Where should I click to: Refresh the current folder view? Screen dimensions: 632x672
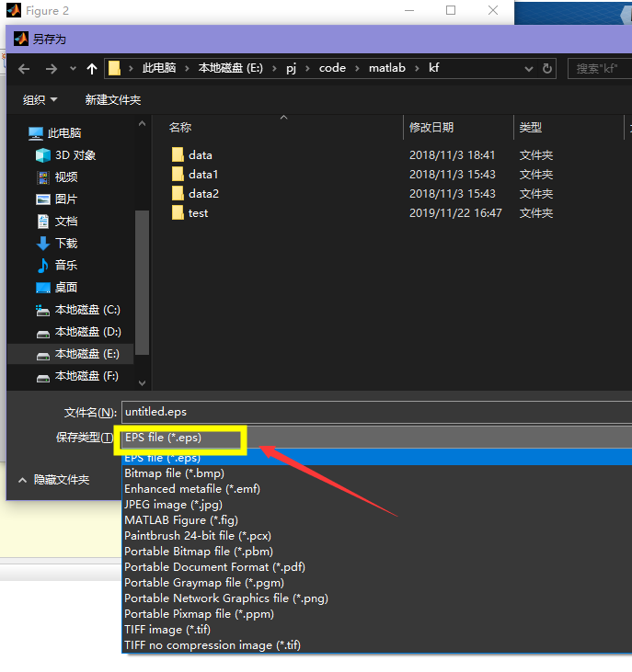(547, 69)
